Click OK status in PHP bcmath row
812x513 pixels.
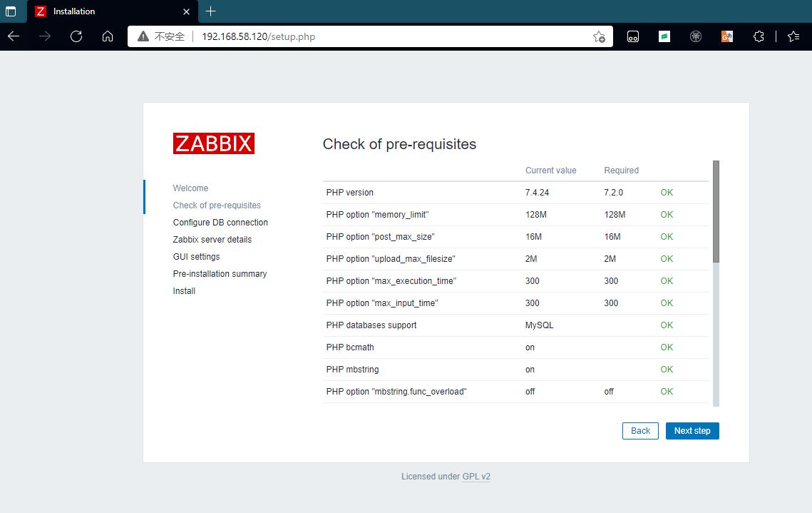667,347
